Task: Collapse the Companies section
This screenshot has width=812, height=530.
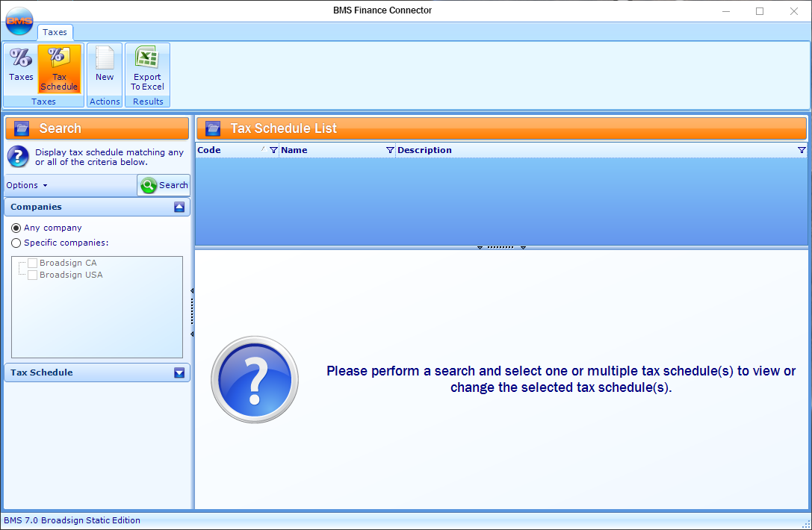Action: click(x=179, y=207)
